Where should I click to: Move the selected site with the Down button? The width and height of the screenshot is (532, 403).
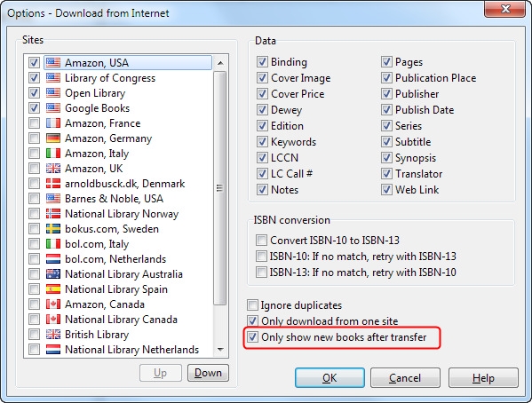[x=208, y=373]
